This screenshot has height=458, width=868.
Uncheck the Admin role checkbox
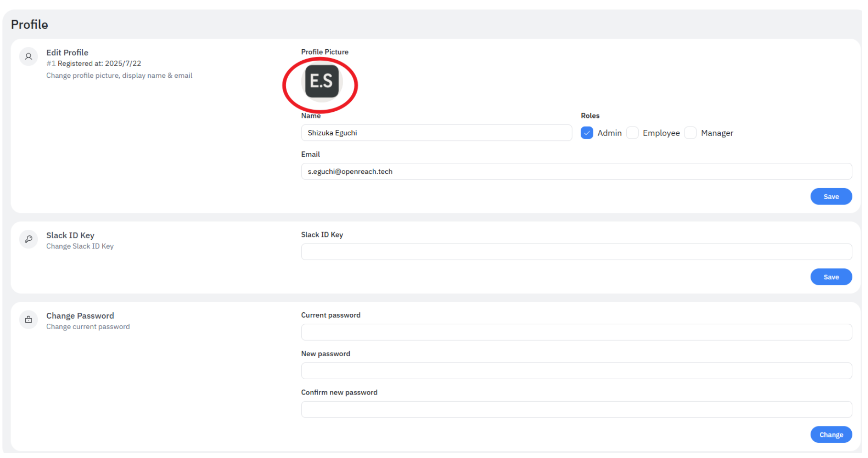(587, 133)
